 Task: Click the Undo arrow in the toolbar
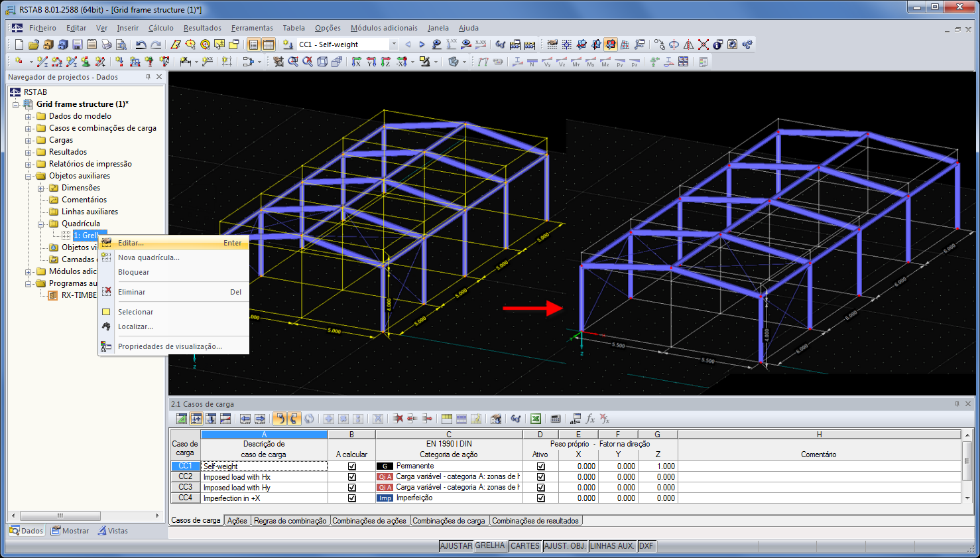tap(141, 44)
